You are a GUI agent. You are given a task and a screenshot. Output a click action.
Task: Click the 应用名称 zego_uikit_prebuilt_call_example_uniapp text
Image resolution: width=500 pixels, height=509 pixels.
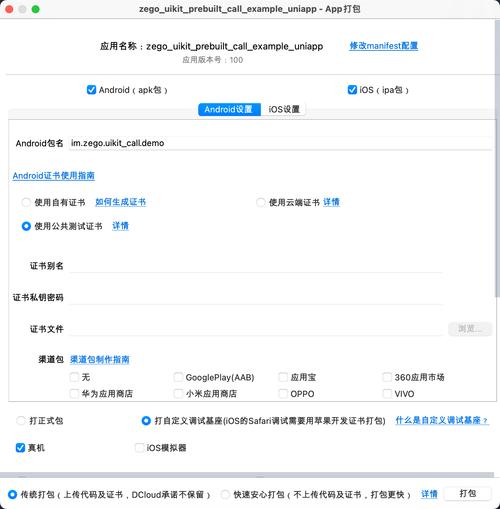[212, 46]
